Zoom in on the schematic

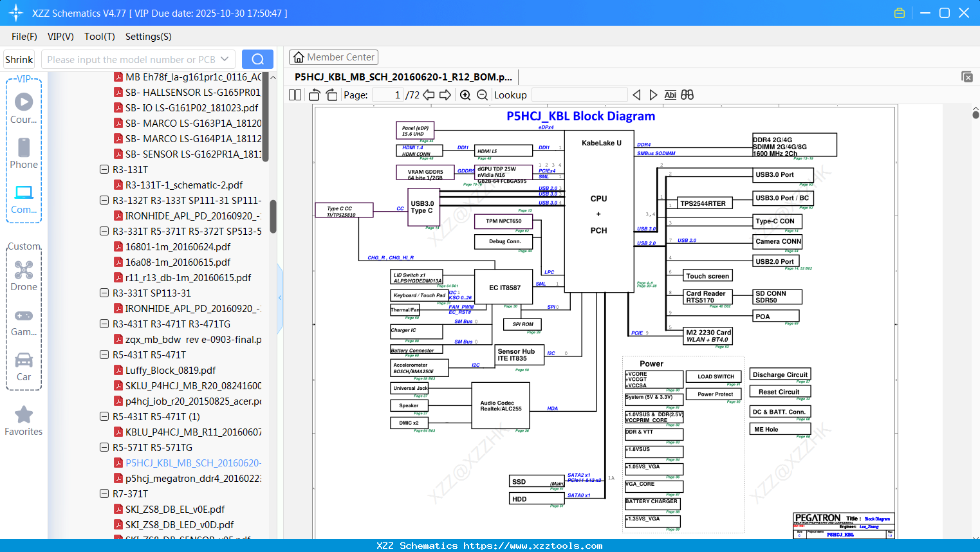point(465,95)
